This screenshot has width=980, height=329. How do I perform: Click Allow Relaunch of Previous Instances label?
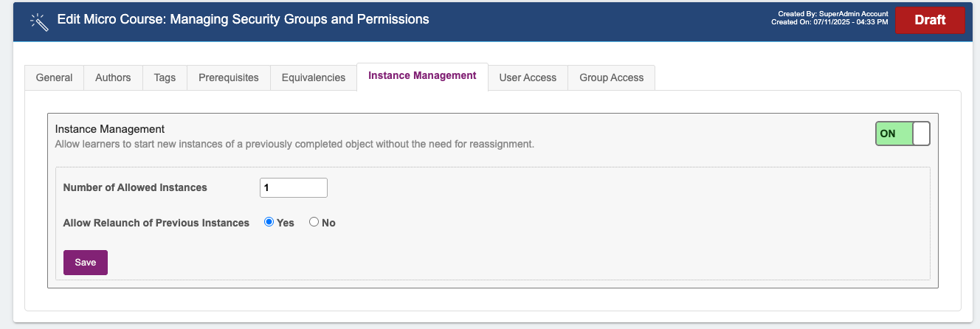(x=156, y=223)
